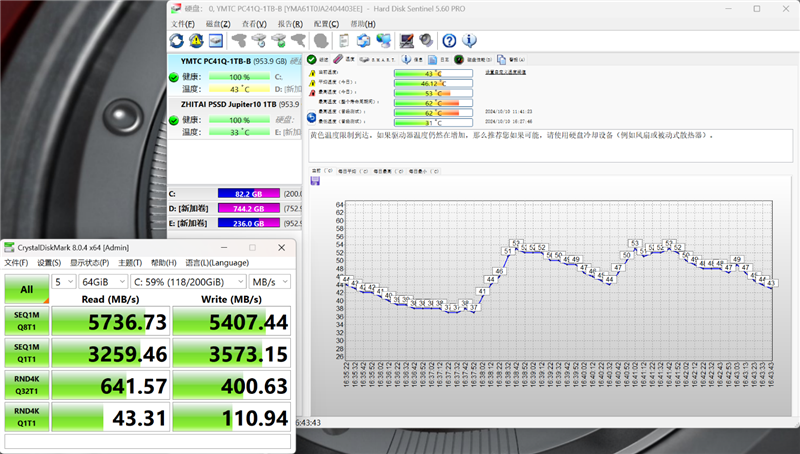The image size is (800, 454).
Task: Run the SEQ1M Q8T1 test button
Action: (27, 321)
